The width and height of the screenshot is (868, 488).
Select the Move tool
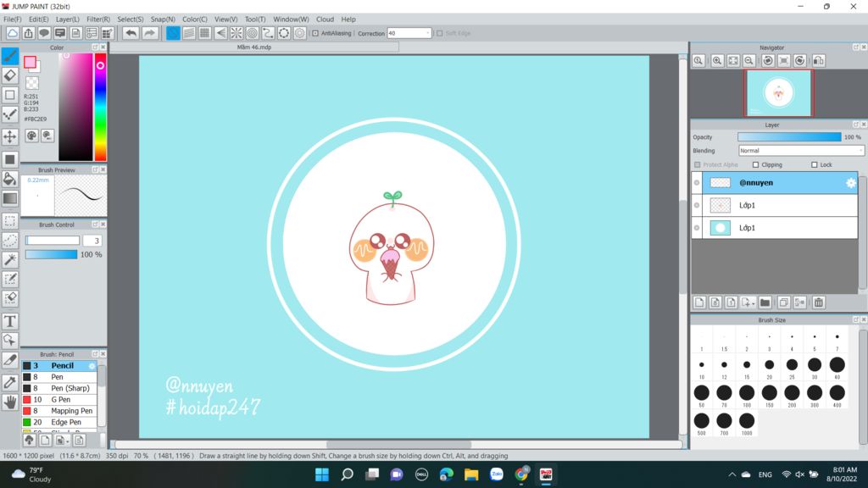10,136
